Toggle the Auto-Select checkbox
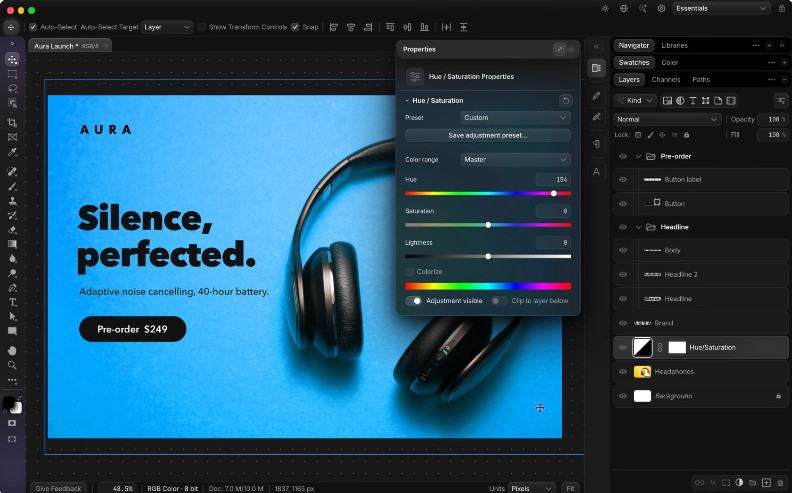The image size is (792, 493). coord(33,27)
